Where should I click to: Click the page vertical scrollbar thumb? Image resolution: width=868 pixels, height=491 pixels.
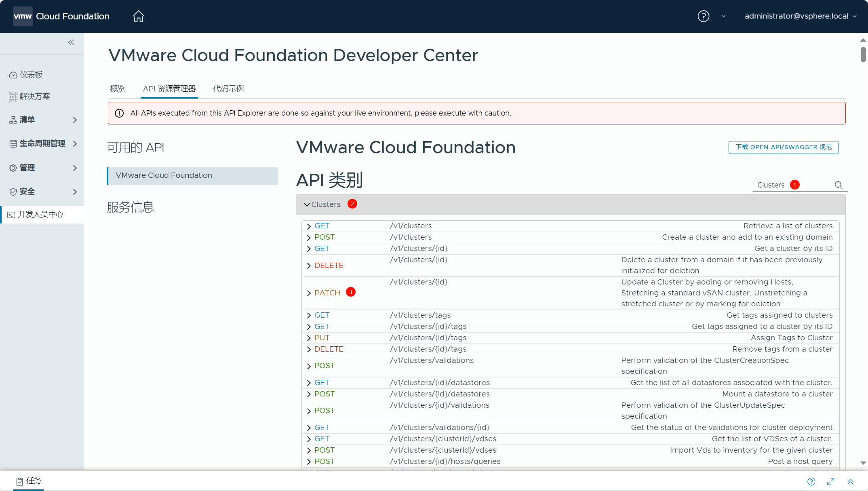point(863,55)
